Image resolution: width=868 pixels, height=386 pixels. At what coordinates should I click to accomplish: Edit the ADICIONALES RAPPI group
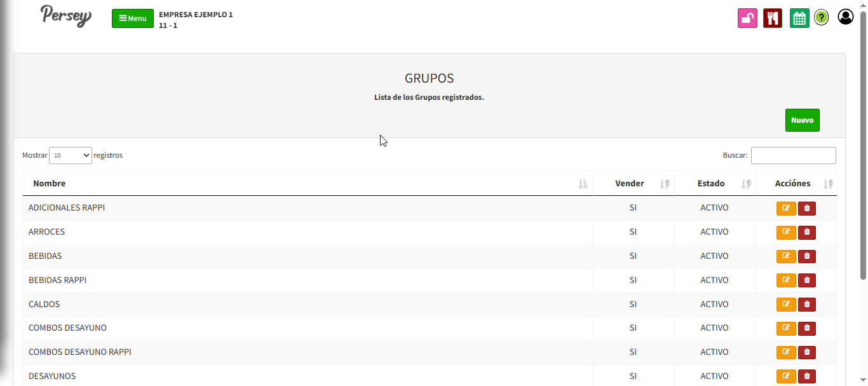[786, 208]
